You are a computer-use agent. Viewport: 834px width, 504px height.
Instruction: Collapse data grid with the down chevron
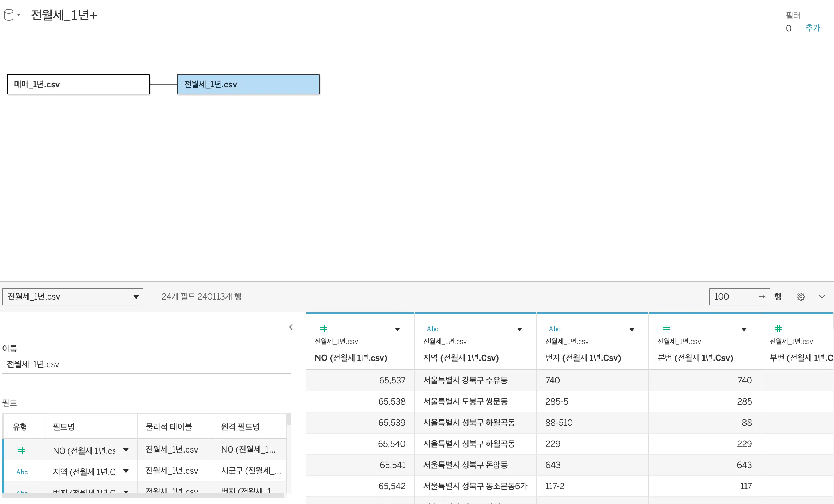tap(822, 297)
